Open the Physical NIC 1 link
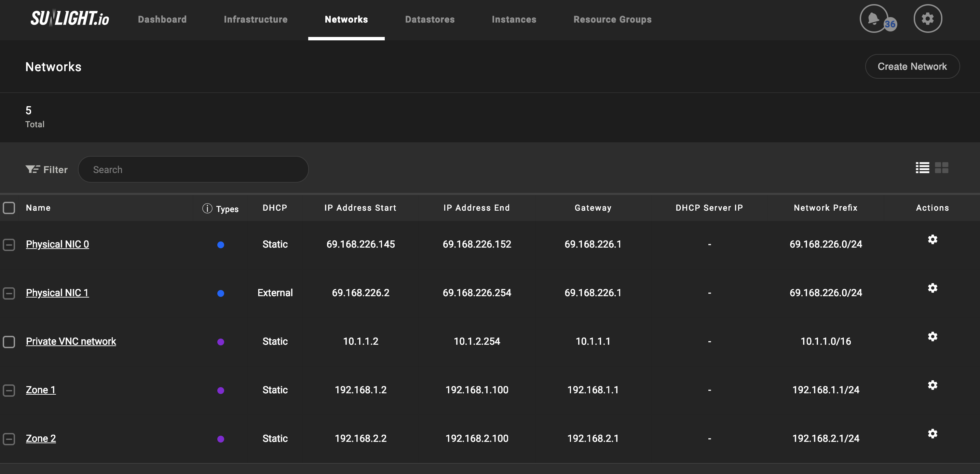Screen dimensions: 980x474 [57, 293]
